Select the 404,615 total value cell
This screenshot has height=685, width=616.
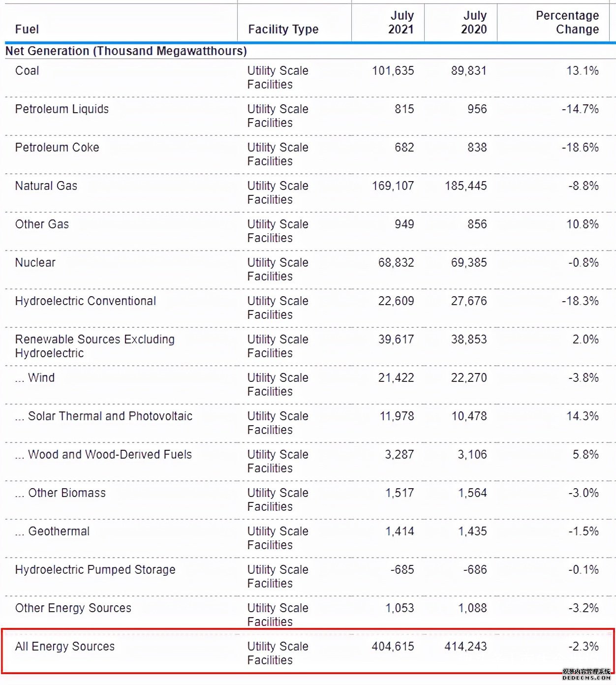pos(393,647)
